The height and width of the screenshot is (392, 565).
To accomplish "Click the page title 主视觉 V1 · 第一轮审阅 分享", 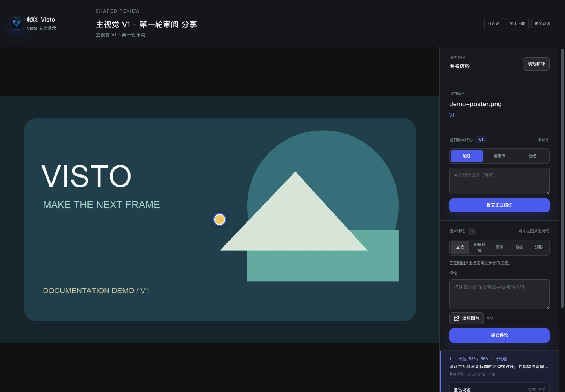I will click(x=146, y=24).
